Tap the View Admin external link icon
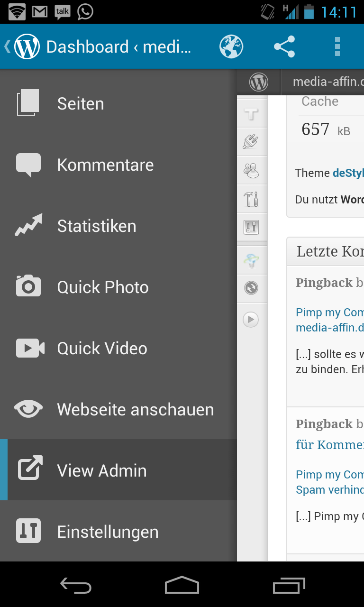Image resolution: width=364 pixels, height=607 pixels. [x=30, y=468]
